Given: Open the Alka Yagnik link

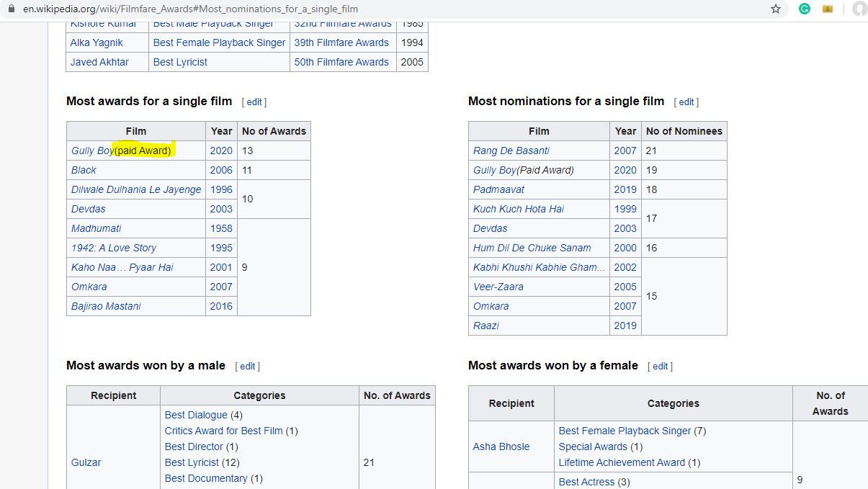Looking at the screenshot, I should (x=97, y=42).
